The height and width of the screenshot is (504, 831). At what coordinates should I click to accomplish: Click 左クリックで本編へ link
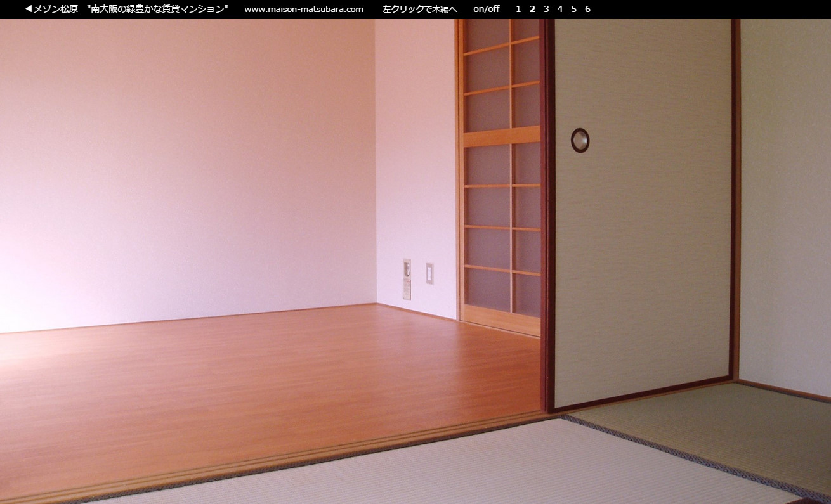pyautogui.click(x=420, y=9)
